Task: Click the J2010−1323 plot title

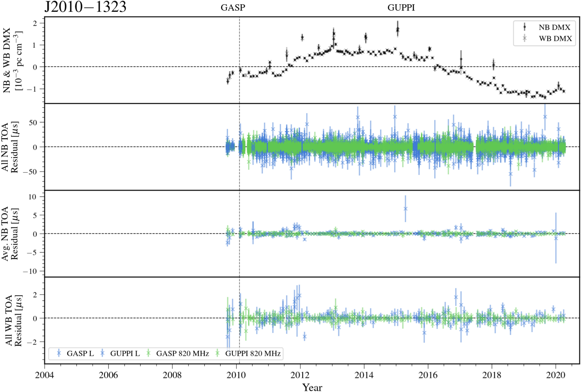Action: (85, 7)
